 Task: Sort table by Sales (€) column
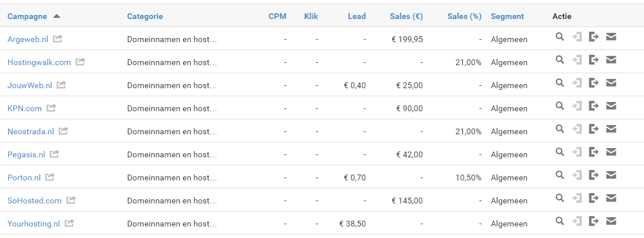tap(406, 17)
